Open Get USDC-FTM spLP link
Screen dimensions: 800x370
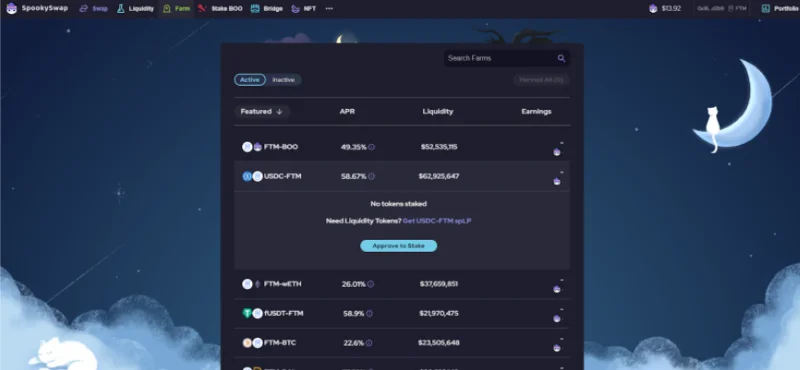(x=437, y=221)
